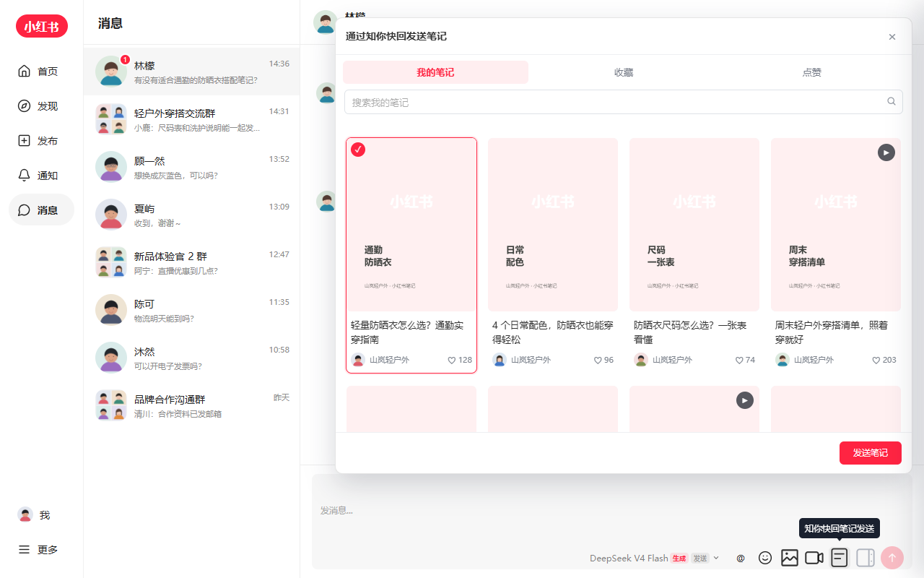The height and width of the screenshot is (578, 924).
Task: Click the magnifier icon in the note search
Action: point(892,102)
